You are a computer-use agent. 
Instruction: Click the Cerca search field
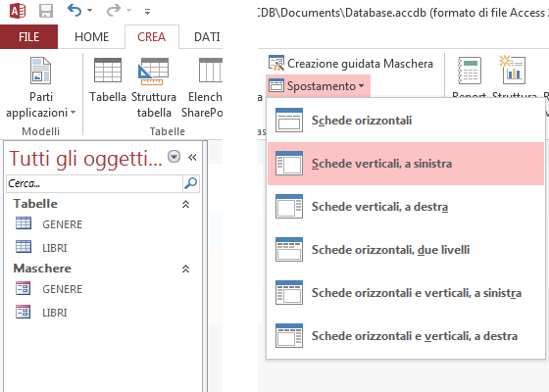point(94,183)
